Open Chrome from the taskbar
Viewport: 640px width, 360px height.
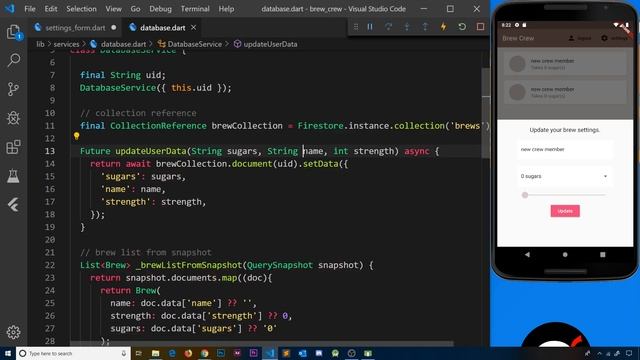pyautogui.click(x=204, y=353)
